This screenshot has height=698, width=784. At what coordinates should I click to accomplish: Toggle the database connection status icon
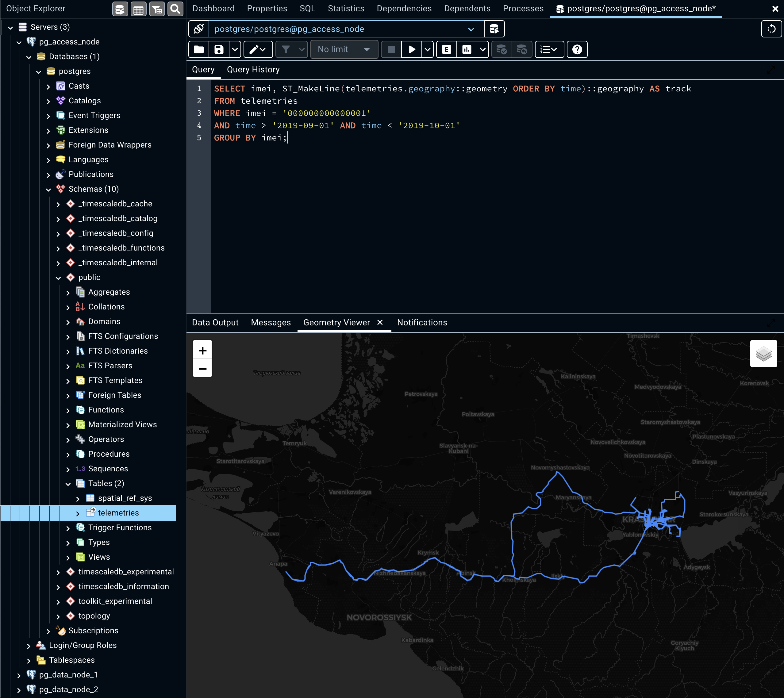tap(199, 29)
